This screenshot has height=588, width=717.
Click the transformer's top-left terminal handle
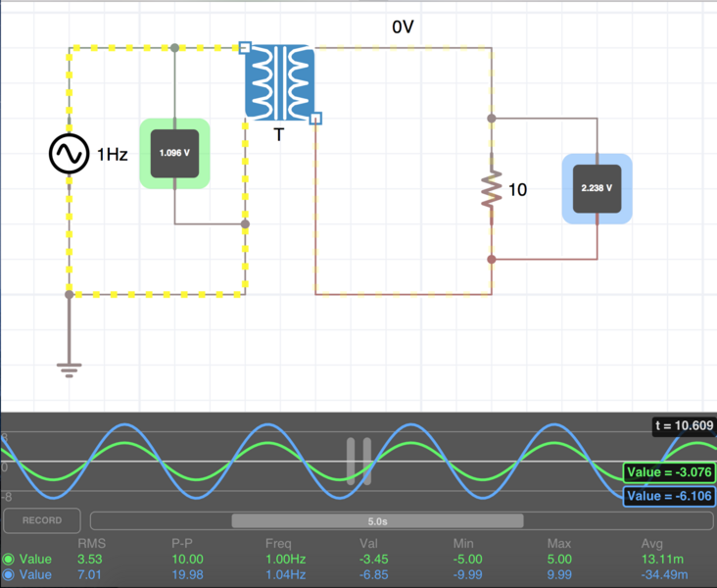click(245, 47)
